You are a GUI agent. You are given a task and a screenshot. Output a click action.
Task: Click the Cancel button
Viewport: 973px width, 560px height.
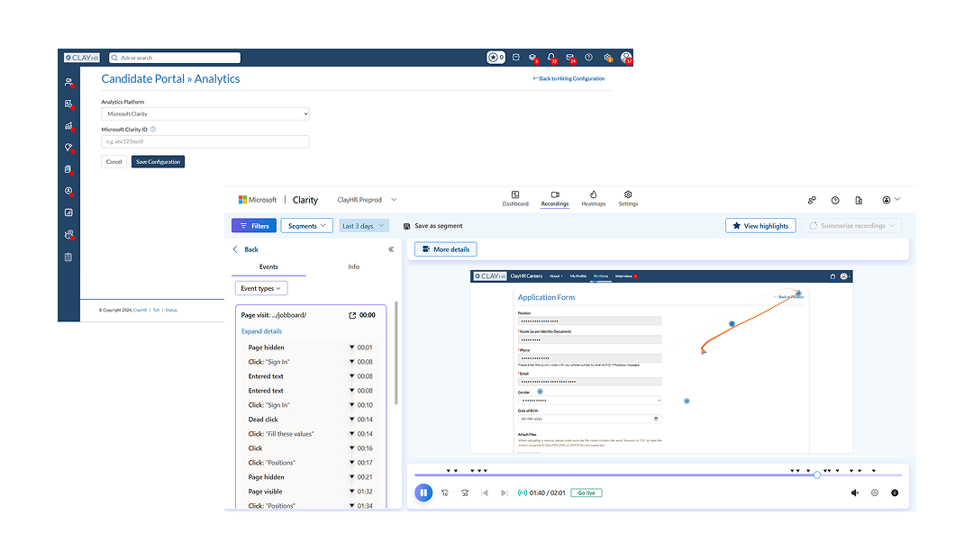point(114,162)
